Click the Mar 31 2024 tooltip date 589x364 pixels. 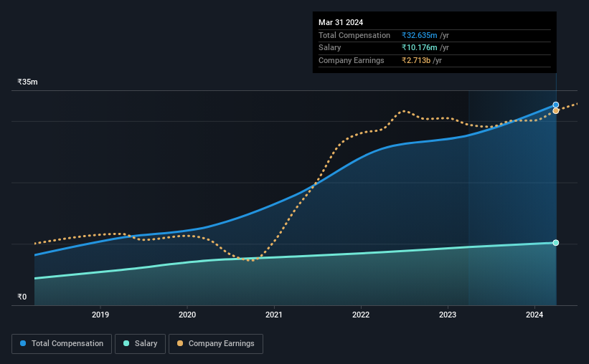click(x=341, y=22)
